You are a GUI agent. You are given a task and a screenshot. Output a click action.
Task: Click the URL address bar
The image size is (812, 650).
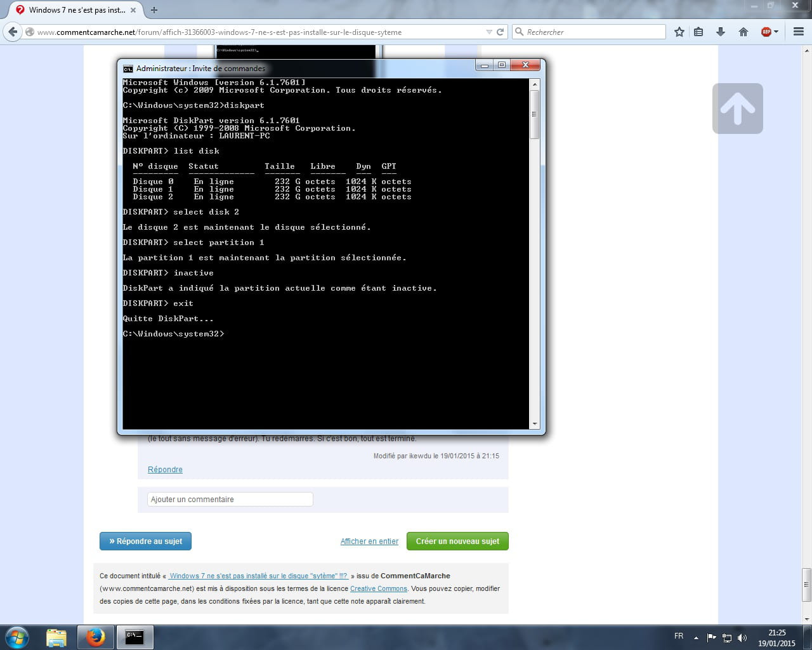click(260, 32)
